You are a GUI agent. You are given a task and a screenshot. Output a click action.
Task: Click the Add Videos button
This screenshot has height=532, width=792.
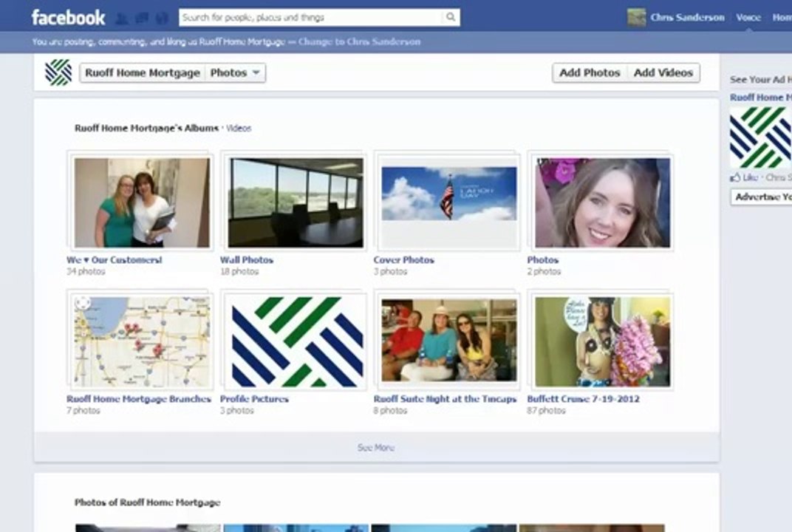(663, 72)
